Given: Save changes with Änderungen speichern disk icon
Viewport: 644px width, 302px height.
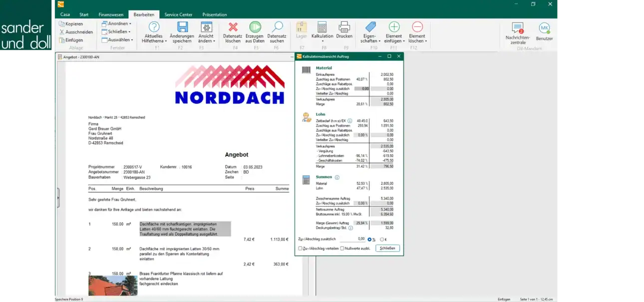Looking at the screenshot, I should [182, 27].
